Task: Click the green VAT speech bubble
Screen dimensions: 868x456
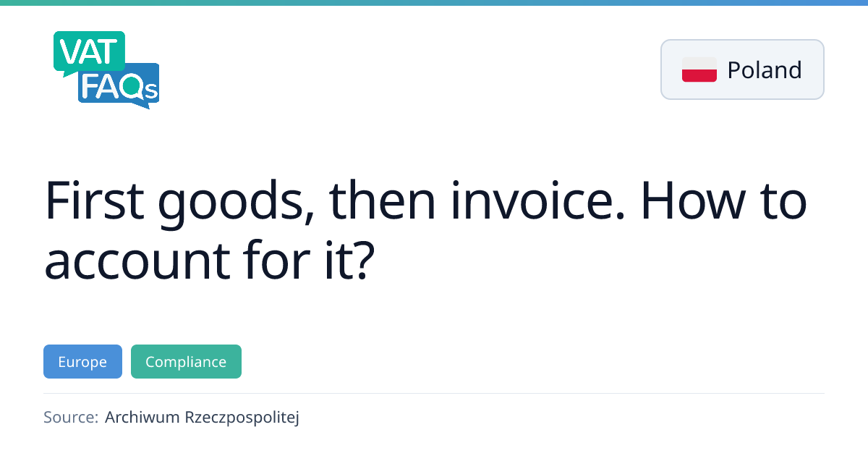Action: [x=88, y=51]
